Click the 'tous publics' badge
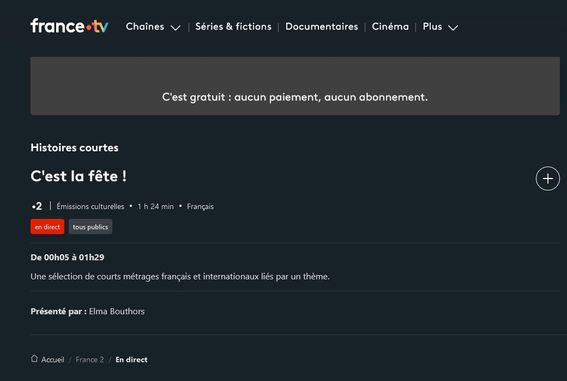This screenshot has height=381, width=567. pyautogui.click(x=90, y=227)
